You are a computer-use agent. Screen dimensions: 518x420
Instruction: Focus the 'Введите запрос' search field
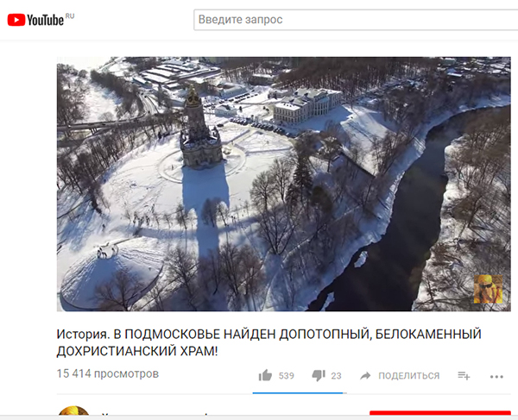[356, 20]
